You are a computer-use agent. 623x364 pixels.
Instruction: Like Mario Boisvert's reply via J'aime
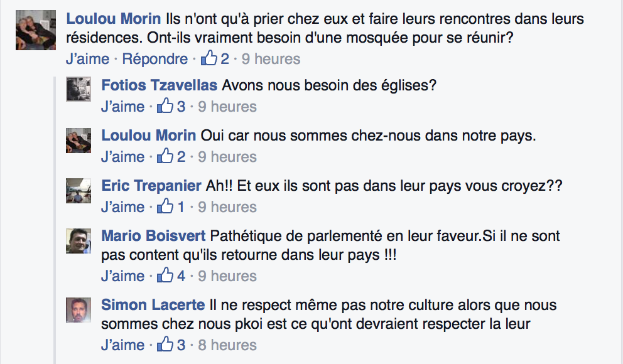(x=122, y=276)
